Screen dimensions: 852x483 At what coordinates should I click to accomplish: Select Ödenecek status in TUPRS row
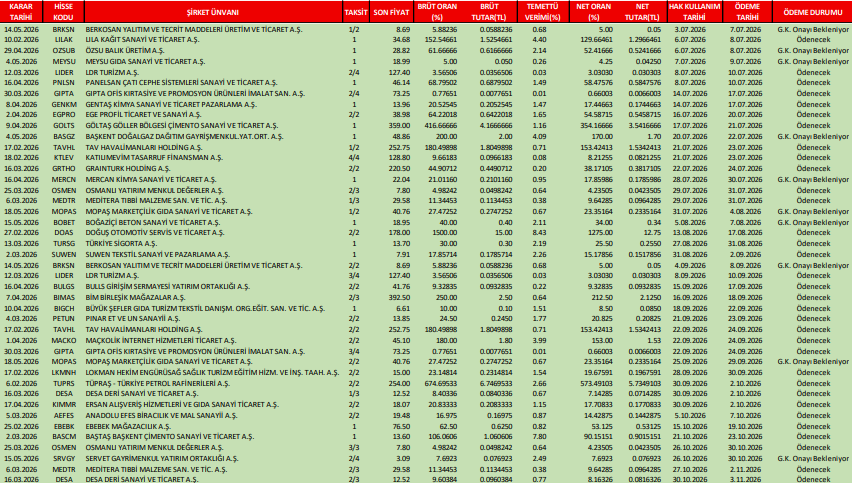coord(813,383)
